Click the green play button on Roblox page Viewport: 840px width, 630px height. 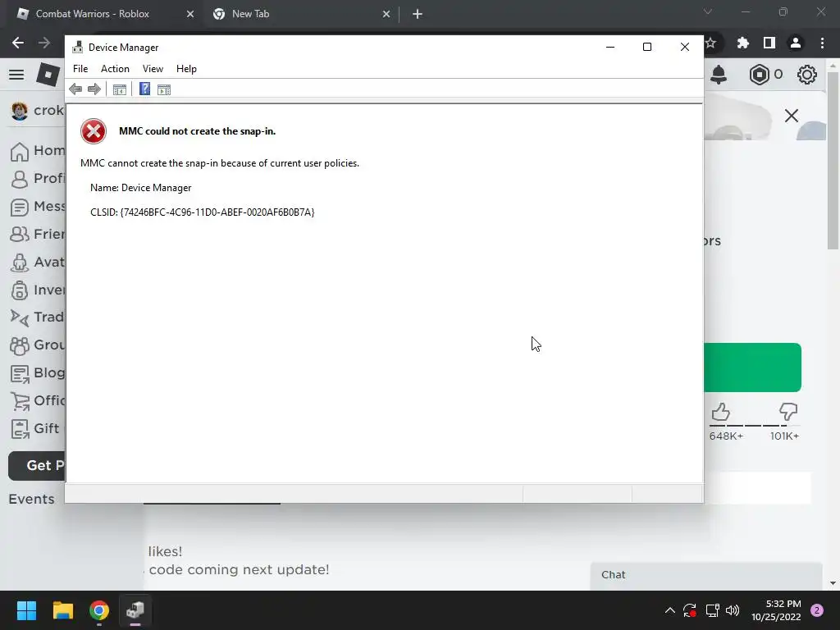pos(753,367)
